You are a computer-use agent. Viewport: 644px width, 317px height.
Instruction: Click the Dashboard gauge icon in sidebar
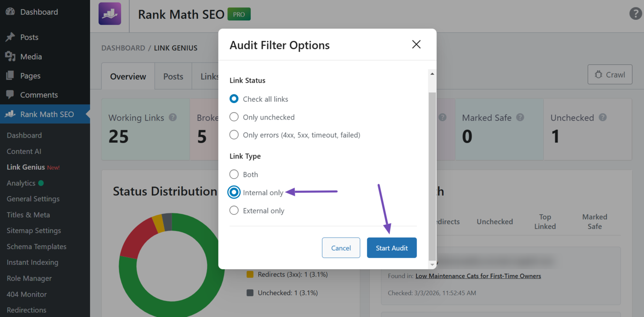[x=10, y=12]
